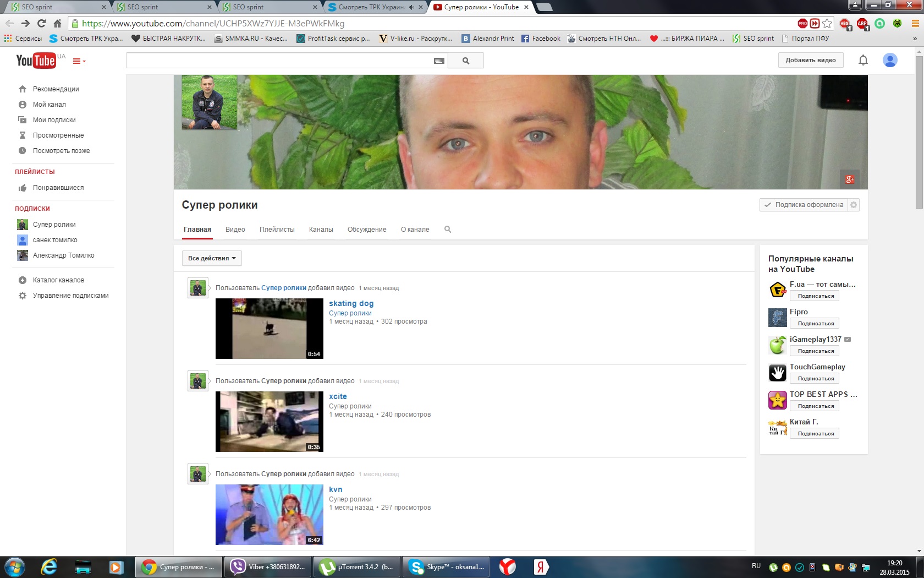Open Управление подписками
The height and width of the screenshot is (578, 924).
[70, 296]
